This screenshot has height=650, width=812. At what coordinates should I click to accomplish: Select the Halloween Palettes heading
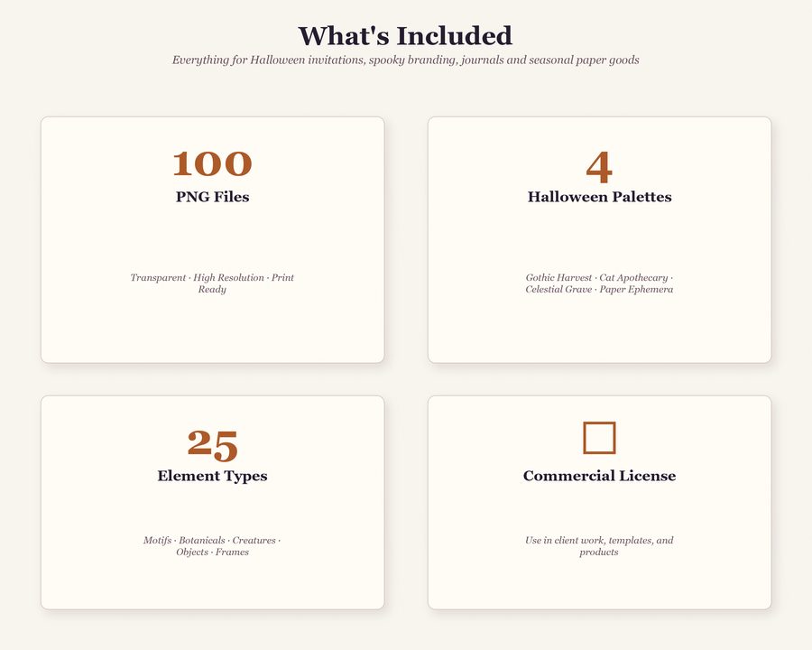pos(599,197)
